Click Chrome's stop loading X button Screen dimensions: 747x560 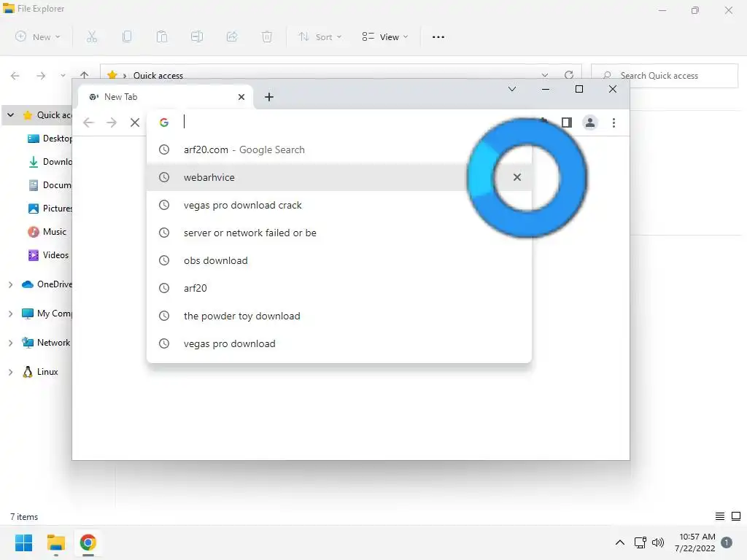point(135,122)
